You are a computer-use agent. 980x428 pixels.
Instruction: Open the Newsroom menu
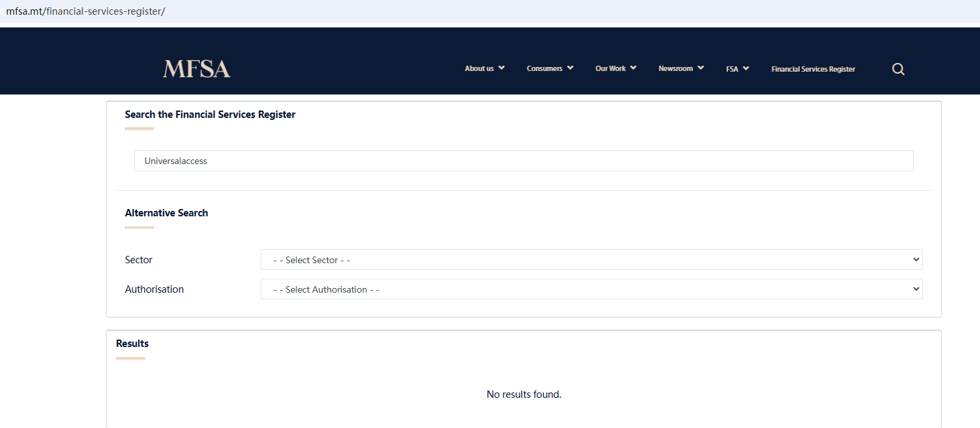(x=676, y=69)
